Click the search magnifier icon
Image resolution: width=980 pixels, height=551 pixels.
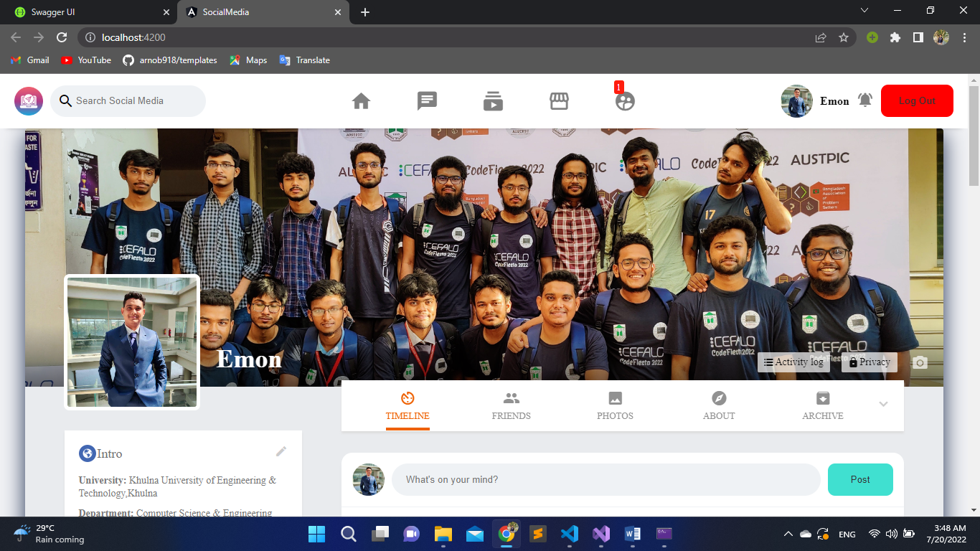[x=66, y=101]
